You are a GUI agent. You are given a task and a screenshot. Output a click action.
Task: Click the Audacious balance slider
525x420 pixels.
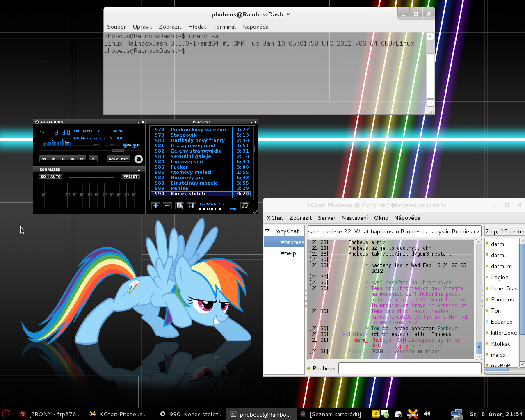point(112,145)
